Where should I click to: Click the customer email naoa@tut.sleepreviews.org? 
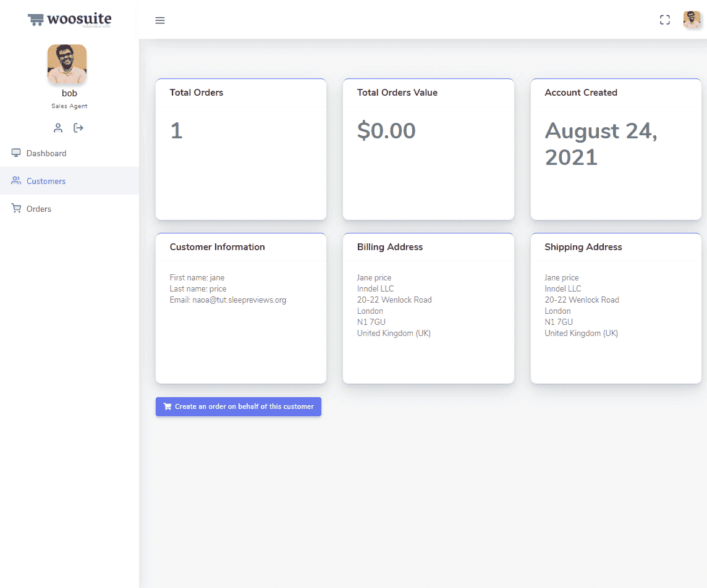pos(239,300)
